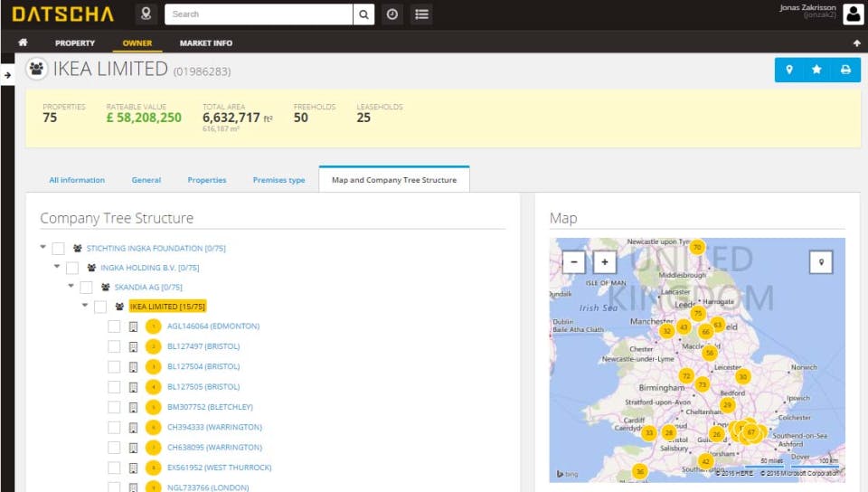Open the list view icon in header
Image resolution: width=868 pixels, height=492 pixels.
pyautogui.click(x=420, y=14)
